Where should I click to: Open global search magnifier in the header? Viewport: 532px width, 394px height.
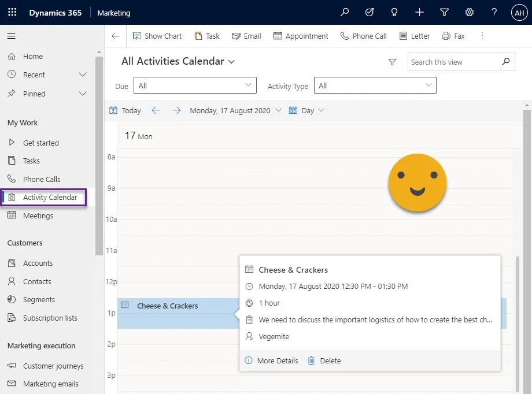(x=345, y=12)
